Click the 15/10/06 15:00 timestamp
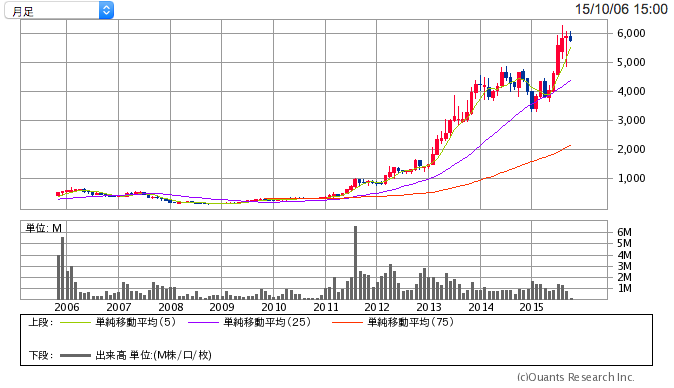This screenshot has height=388, width=674. pos(621,9)
